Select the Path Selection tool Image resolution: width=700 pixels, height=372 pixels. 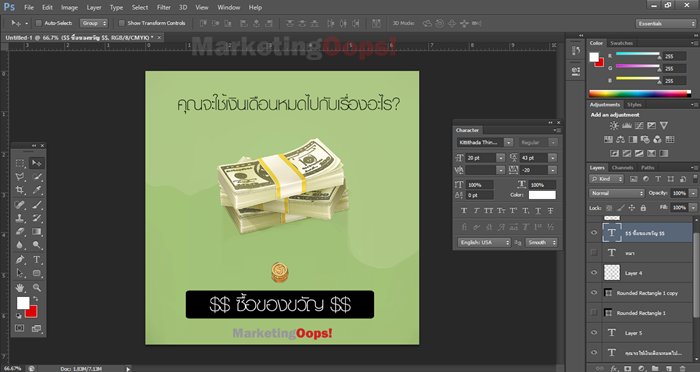coord(20,273)
